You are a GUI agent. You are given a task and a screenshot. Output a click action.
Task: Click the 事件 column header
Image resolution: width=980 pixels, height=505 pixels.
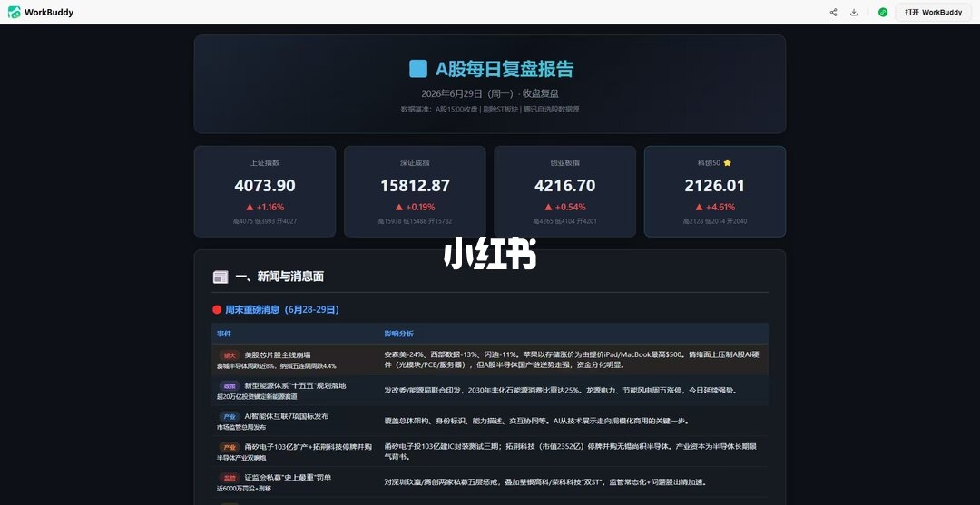[x=224, y=334]
